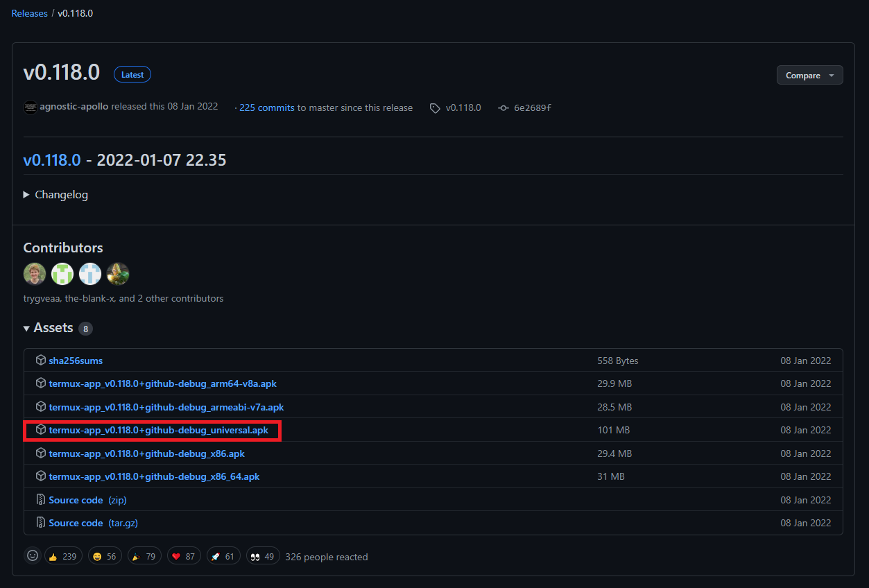Image resolution: width=869 pixels, height=588 pixels.
Task: Open the Compare dropdown
Action: pos(809,76)
